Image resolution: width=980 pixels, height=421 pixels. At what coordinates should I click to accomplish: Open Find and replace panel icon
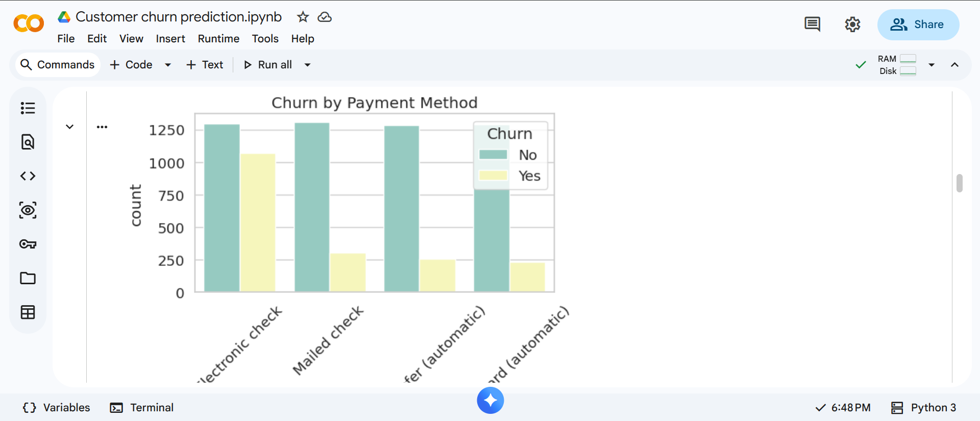click(x=28, y=142)
